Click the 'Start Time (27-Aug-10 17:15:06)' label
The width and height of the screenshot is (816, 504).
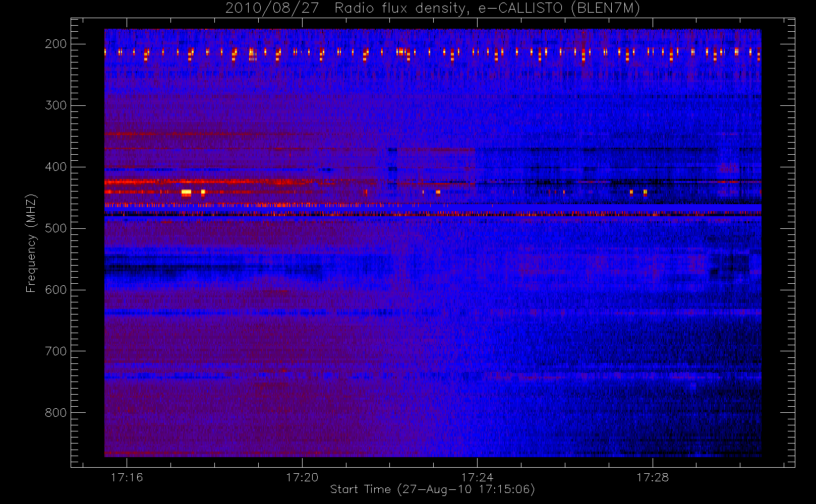[x=432, y=489]
